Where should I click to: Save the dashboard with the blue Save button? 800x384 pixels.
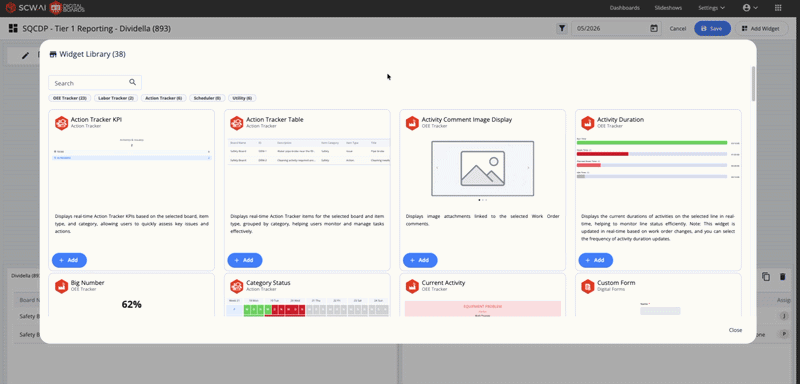tap(712, 29)
